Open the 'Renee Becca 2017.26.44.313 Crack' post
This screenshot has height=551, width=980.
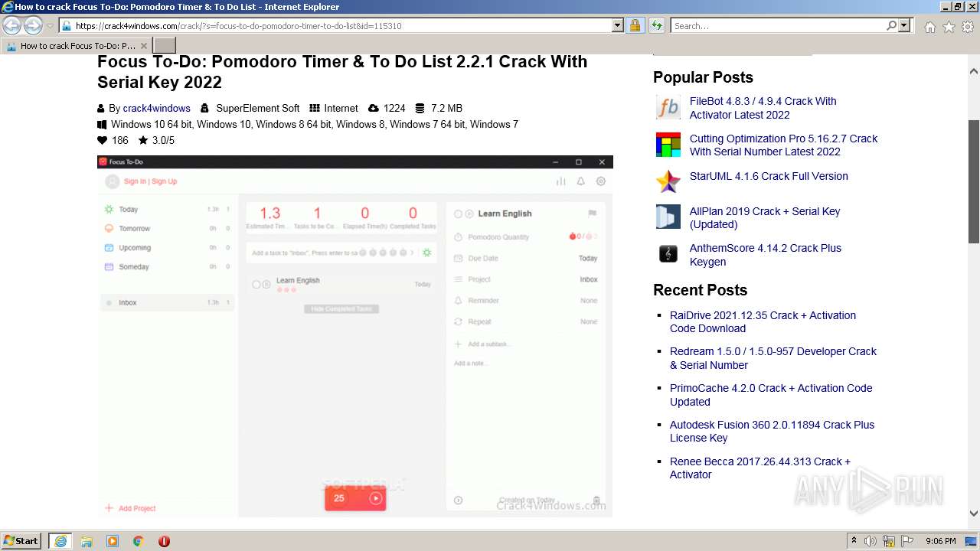click(760, 468)
